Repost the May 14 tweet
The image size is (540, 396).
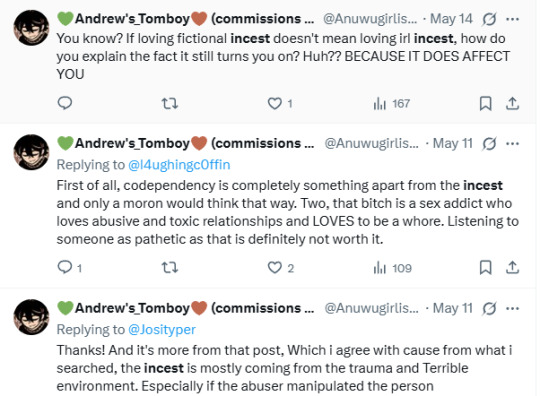170,103
